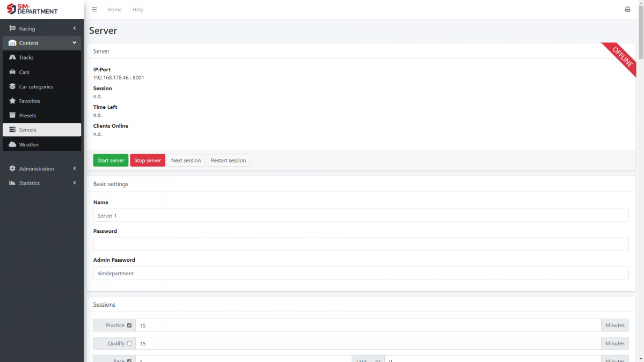Expand the Statistics menu
644x362 pixels.
42,183
